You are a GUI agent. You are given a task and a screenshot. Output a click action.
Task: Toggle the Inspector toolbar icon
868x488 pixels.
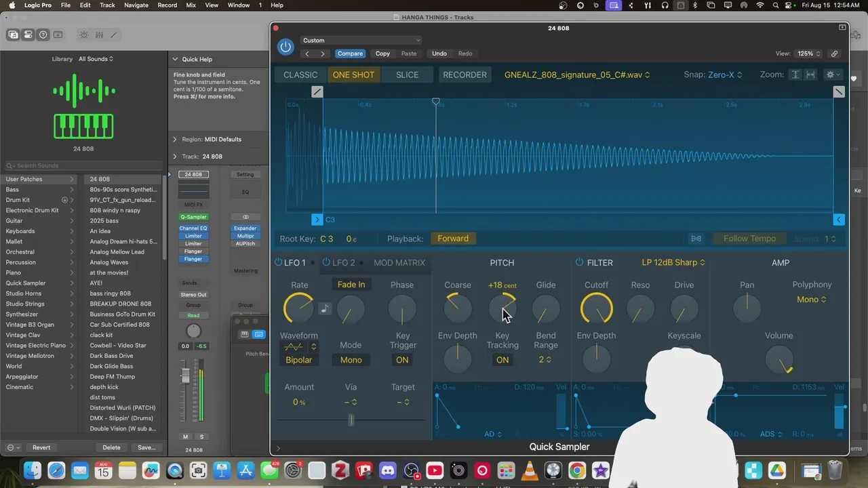(x=28, y=35)
